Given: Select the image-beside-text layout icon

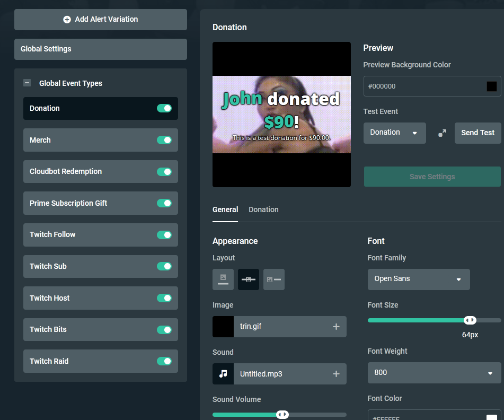Looking at the screenshot, I should pos(274,279).
